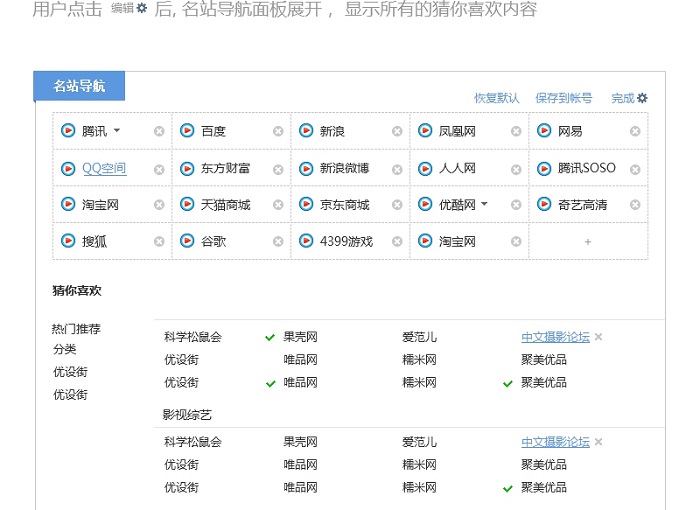Click the play icon beside 网易
The height and width of the screenshot is (510, 700).
coord(544,130)
